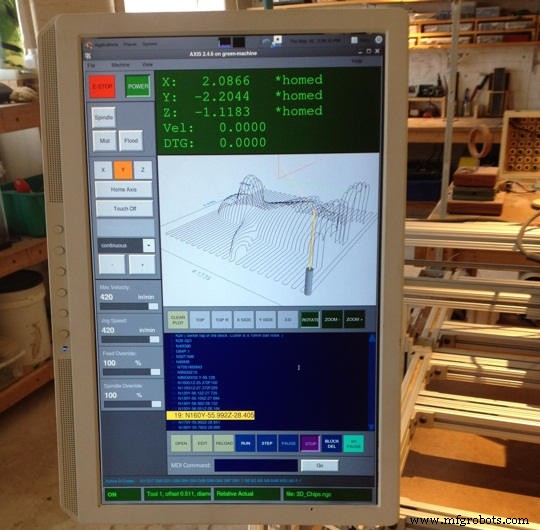Switch preview to 3D perspective view
Screen dimensions: 540x530
[288, 320]
